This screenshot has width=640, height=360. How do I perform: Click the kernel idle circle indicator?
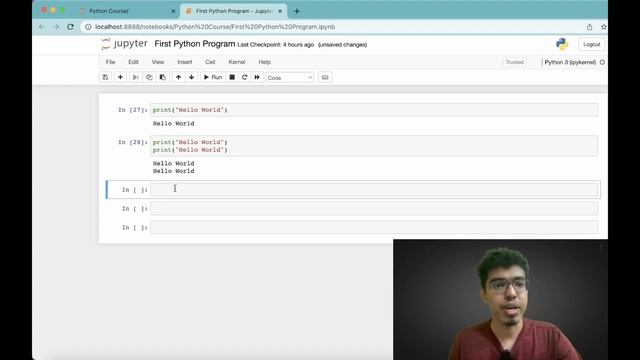pyautogui.click(x=602, y=62)
